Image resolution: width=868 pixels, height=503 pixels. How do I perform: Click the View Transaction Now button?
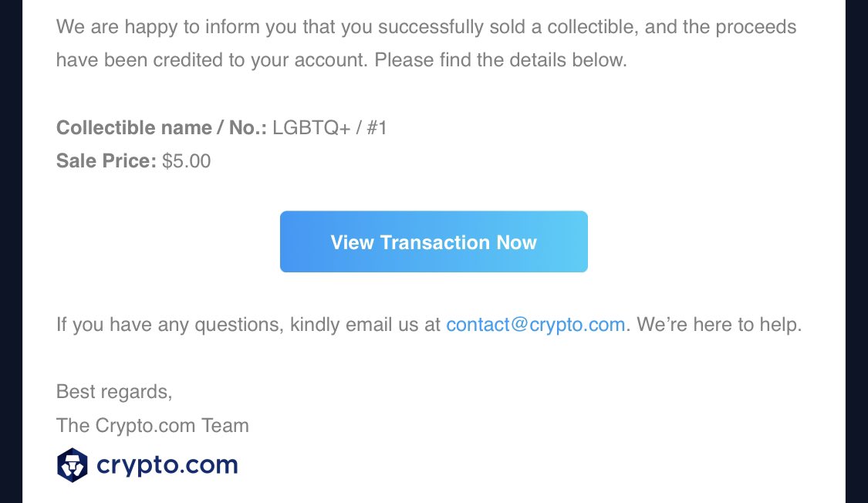434,241
